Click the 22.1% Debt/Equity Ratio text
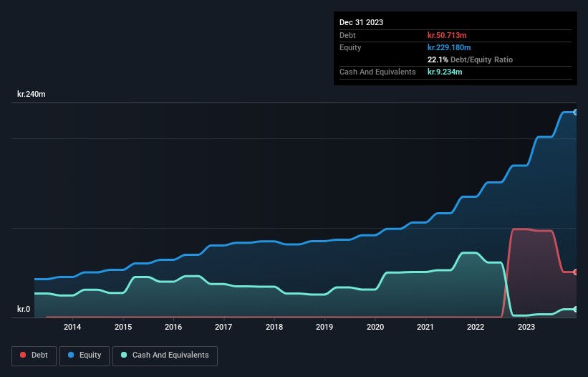Image resolution: width=588 pixels, height=377 pixels. click(x=471, y=59)
